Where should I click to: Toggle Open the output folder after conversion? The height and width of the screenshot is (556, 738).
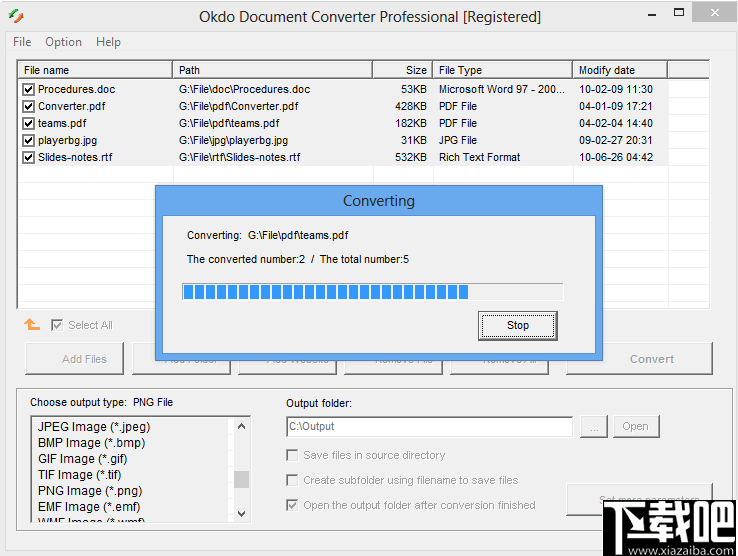(292, 505)
